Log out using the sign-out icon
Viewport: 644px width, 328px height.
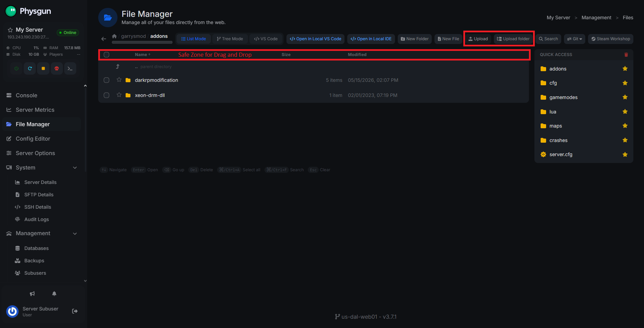tap(75, 311)
